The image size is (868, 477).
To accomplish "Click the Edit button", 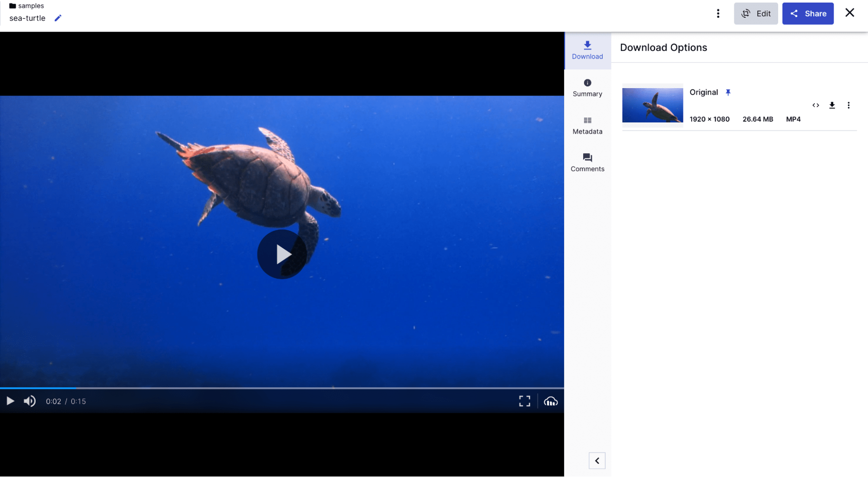I will click(756, 13).
